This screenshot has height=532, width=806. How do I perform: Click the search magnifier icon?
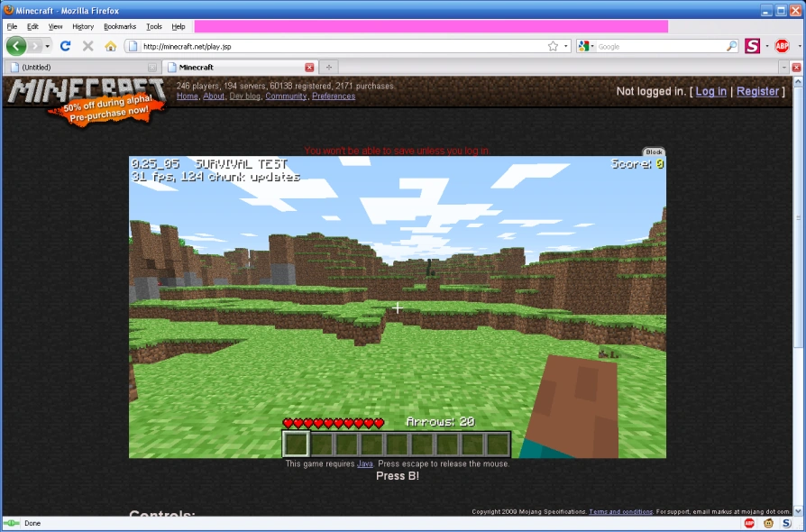[731, 46]
